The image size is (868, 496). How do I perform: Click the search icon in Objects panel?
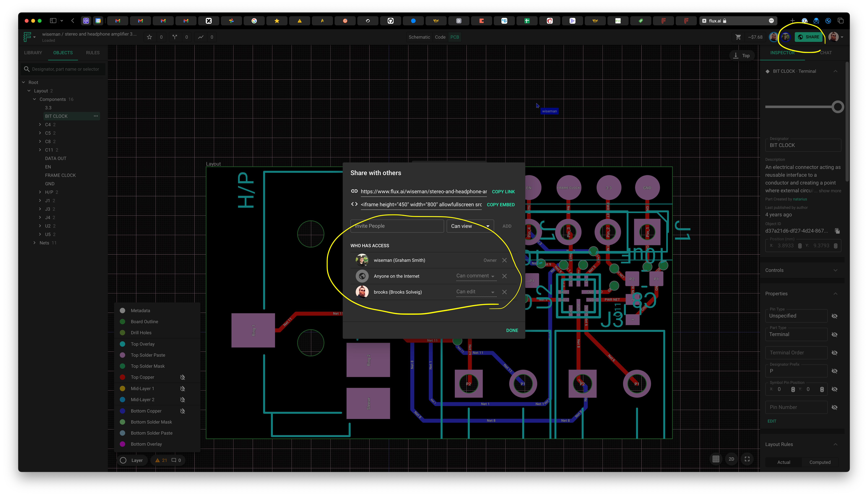click(27, 69)
